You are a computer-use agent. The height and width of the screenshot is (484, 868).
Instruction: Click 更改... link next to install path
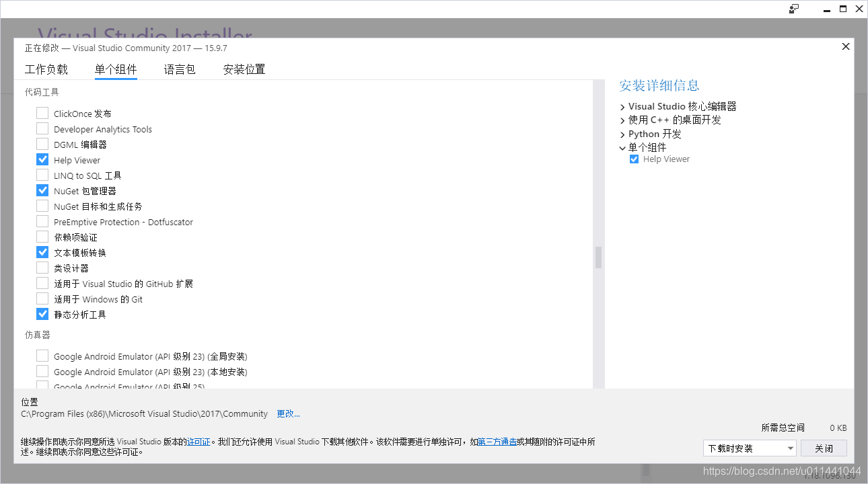[x=288, y=413]
